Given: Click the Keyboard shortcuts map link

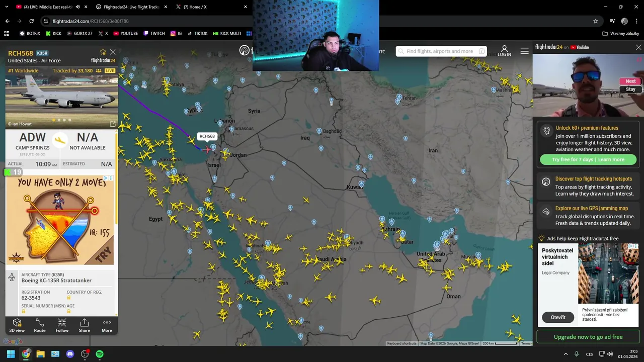Looking at the screenshot, I should [401, 343].
